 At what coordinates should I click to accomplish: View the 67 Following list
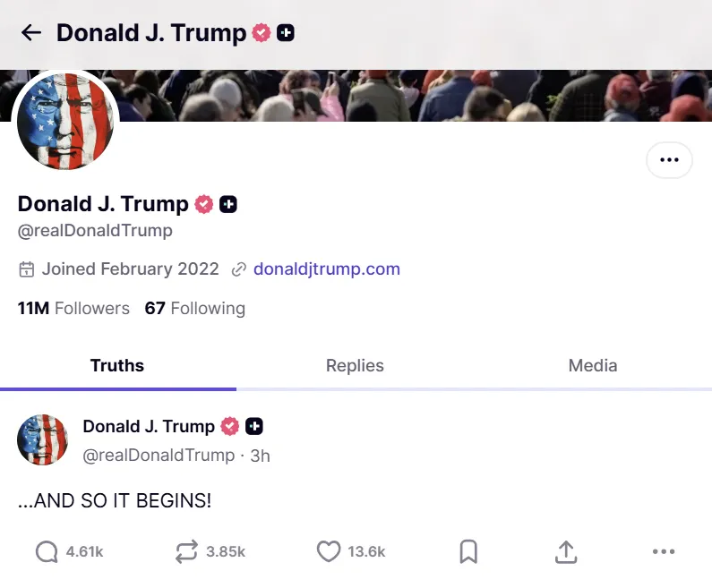point(195,308)
